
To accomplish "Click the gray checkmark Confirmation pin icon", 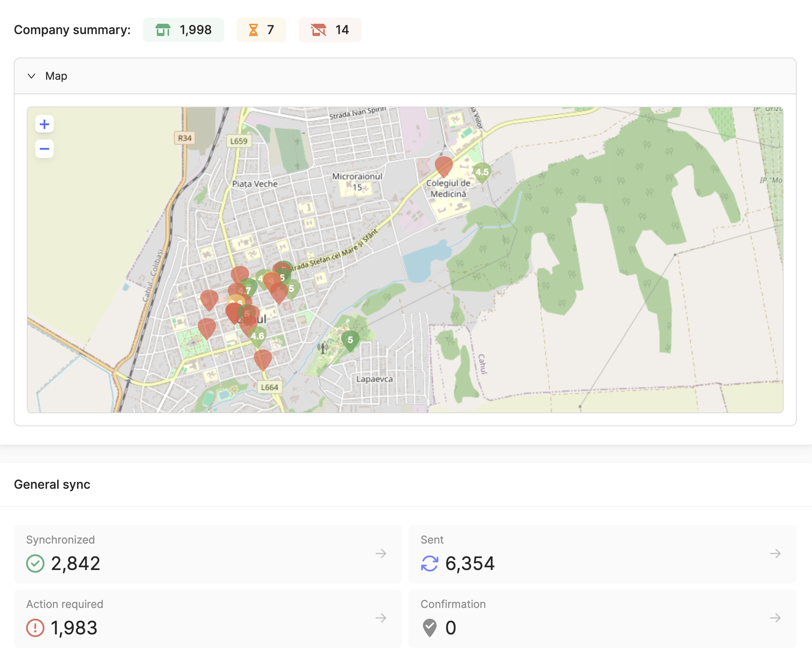I will [430, 628].
